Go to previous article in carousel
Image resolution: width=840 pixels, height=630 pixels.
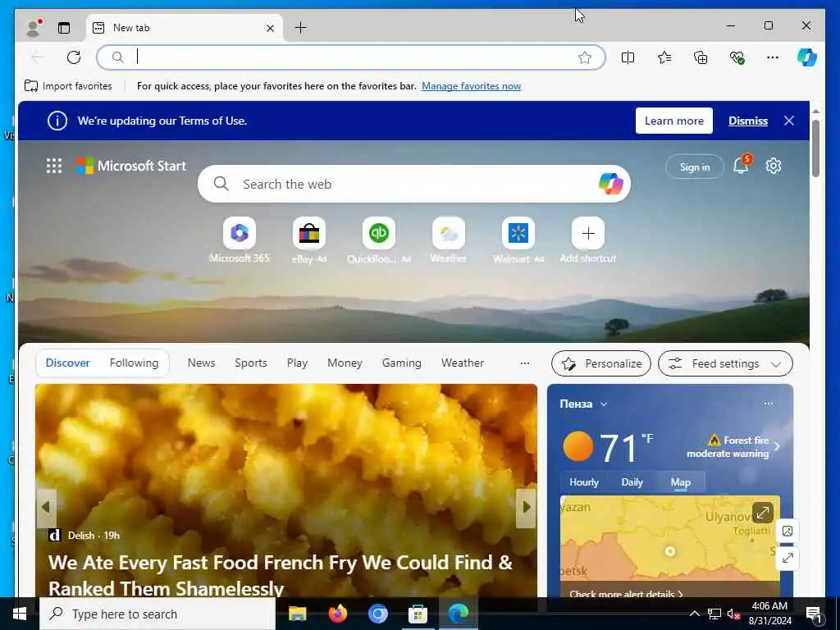[46, 507]
